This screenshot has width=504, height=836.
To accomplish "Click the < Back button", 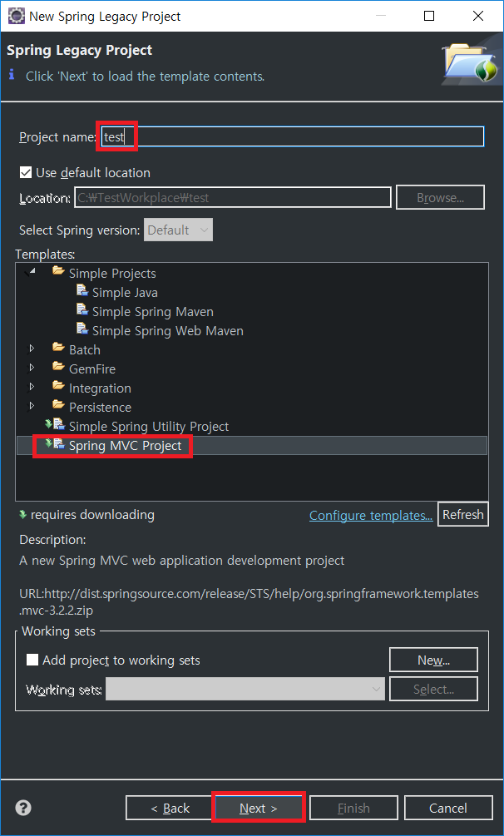I will click(x=170, y=809).
